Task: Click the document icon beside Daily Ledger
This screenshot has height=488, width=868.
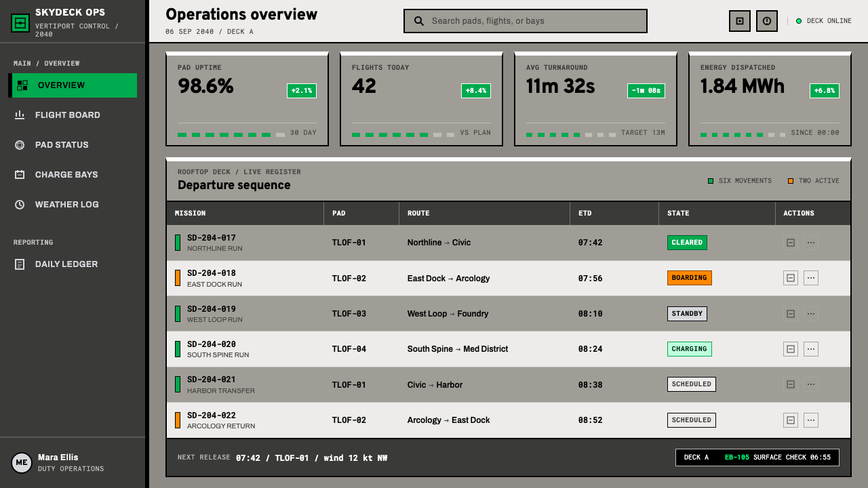Action: click(20, 264)
